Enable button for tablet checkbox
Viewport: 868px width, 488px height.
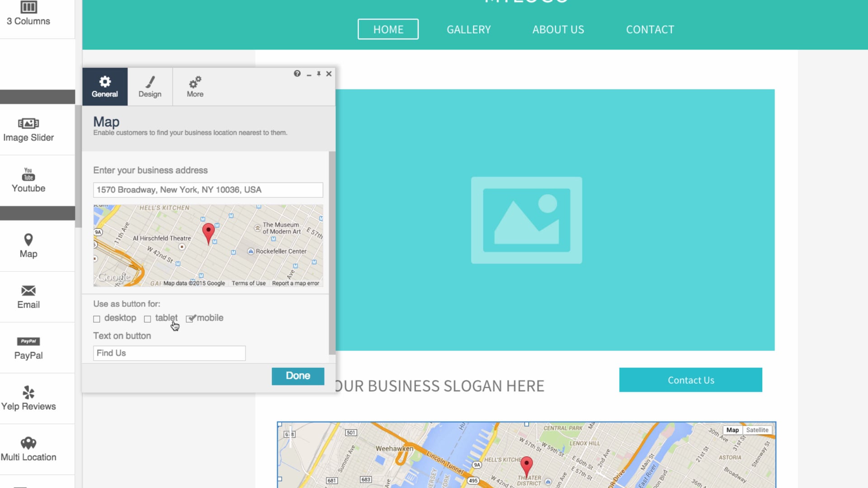tap(147, 319)
